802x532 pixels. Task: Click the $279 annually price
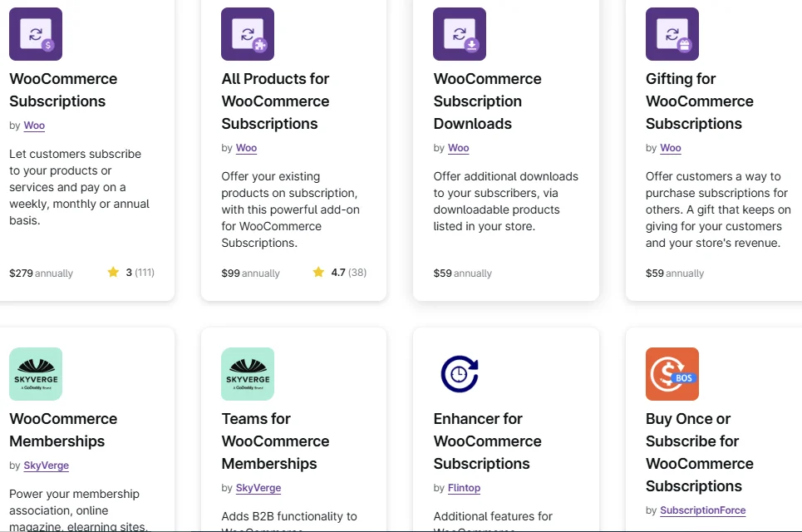(x=41, y=273)
